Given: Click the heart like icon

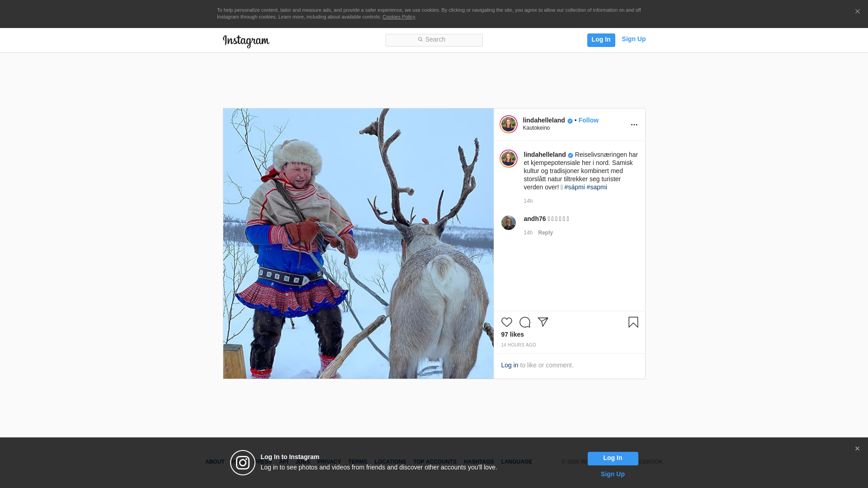Looking at the screenshot, I should click(x=506, y=322).
